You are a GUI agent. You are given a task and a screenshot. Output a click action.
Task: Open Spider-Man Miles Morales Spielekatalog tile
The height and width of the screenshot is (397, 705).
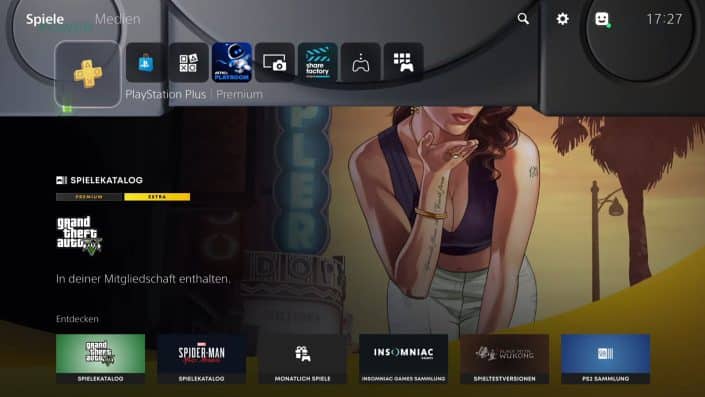[x=201, y=359]
